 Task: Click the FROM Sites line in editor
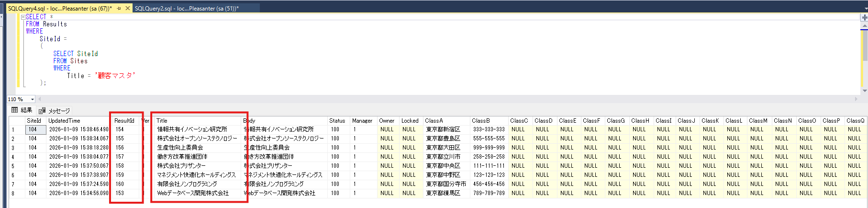70,61
